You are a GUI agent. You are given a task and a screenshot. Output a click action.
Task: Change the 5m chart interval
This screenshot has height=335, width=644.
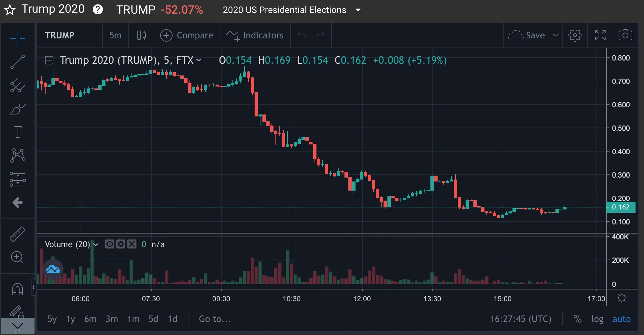pyautogui.click(x=115, y=35)
